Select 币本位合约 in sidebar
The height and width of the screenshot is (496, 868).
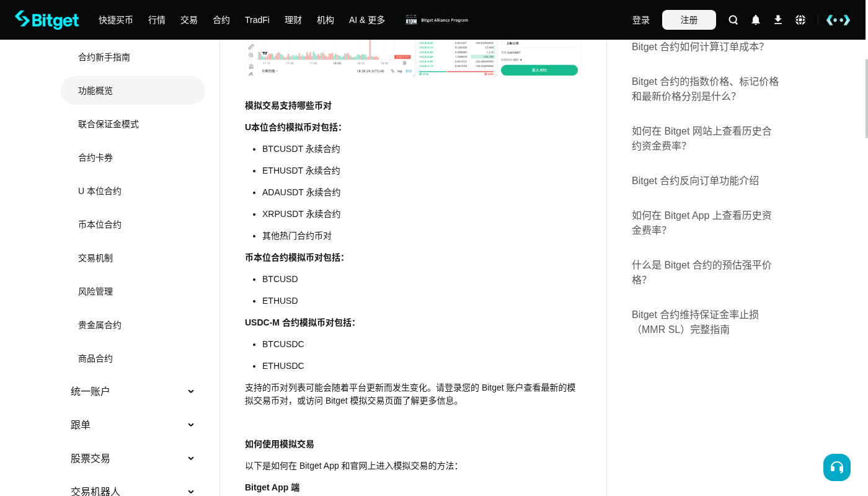tap(133, 224)
